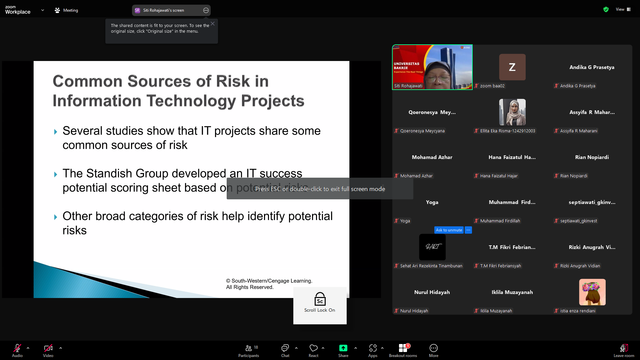The height and width of the screenshot is (360, 640).
Task: Expand reactions arrow beside React
Action: point(323,348)
